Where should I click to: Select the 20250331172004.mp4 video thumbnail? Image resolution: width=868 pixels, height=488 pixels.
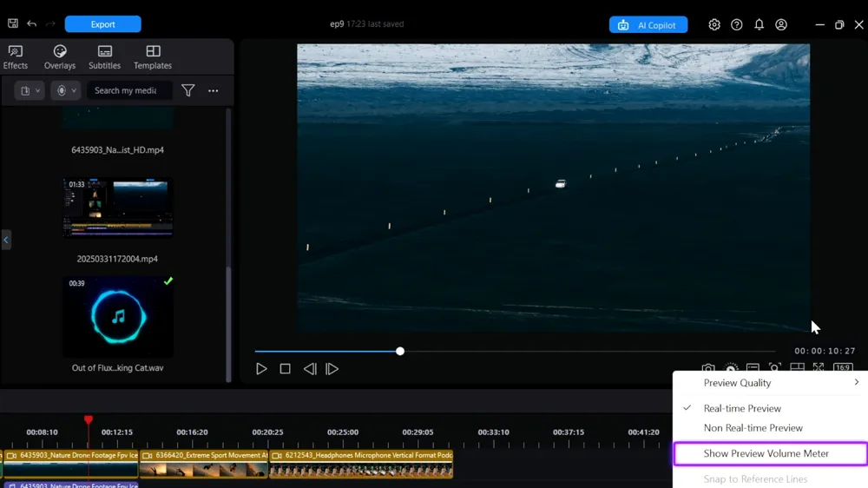[x=118, y=208]
